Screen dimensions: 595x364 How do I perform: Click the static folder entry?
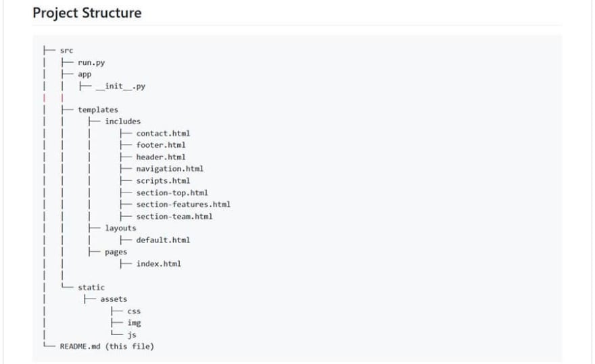91,288
